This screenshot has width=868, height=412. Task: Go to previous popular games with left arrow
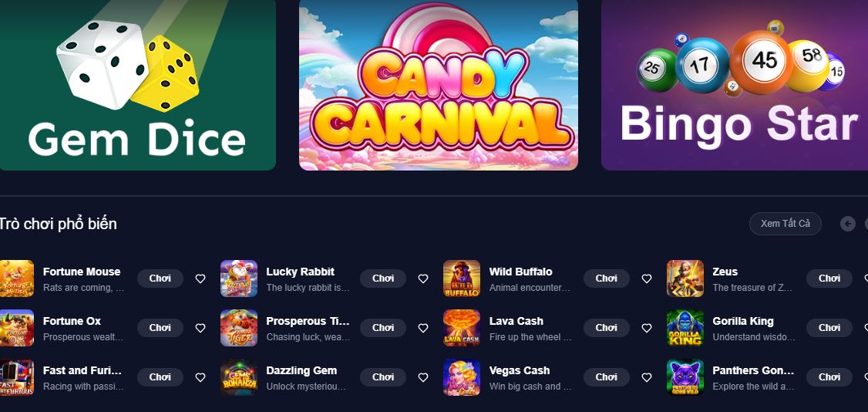point(847,224)
